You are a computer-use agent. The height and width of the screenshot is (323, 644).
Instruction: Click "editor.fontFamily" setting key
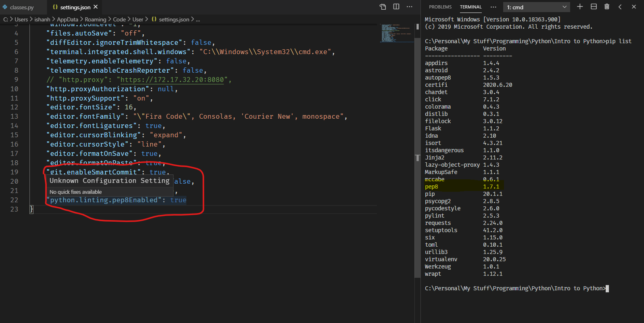pos(85,116)
